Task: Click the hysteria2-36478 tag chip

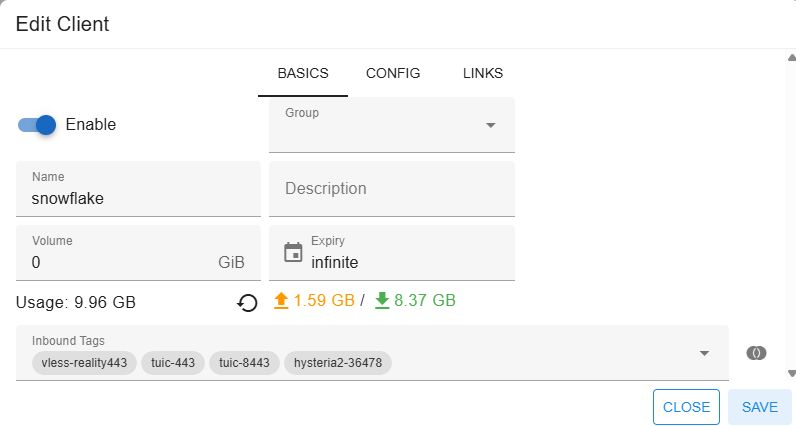Action: coord(338,362)
